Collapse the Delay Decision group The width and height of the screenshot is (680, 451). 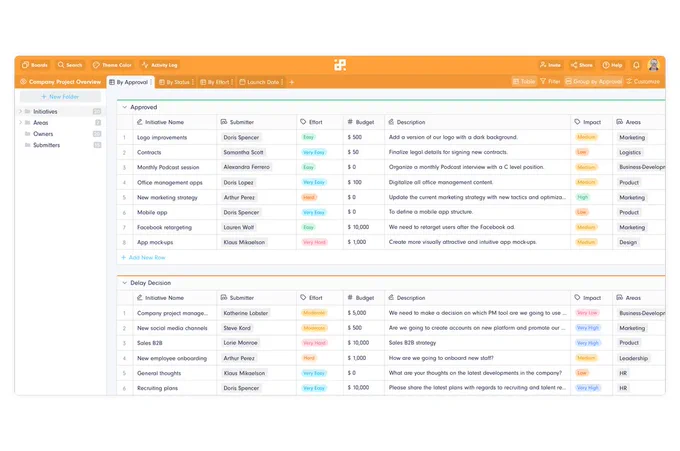[124, 283]
